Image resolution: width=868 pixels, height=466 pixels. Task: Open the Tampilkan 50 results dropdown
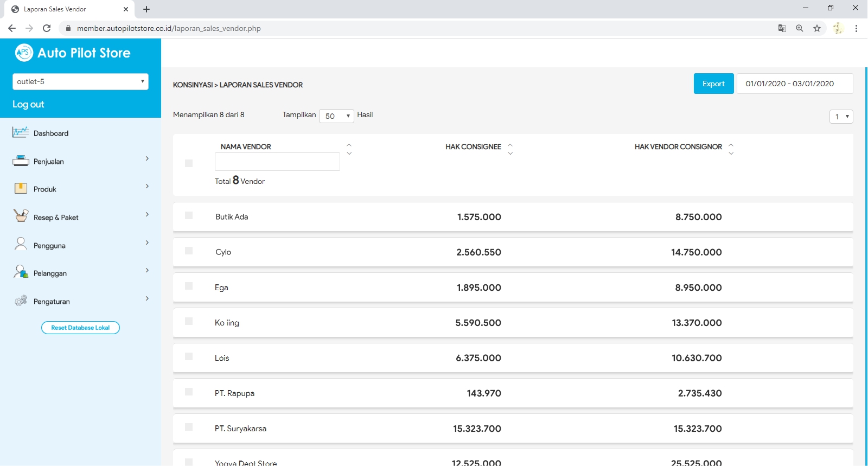(x=336, y=116)
